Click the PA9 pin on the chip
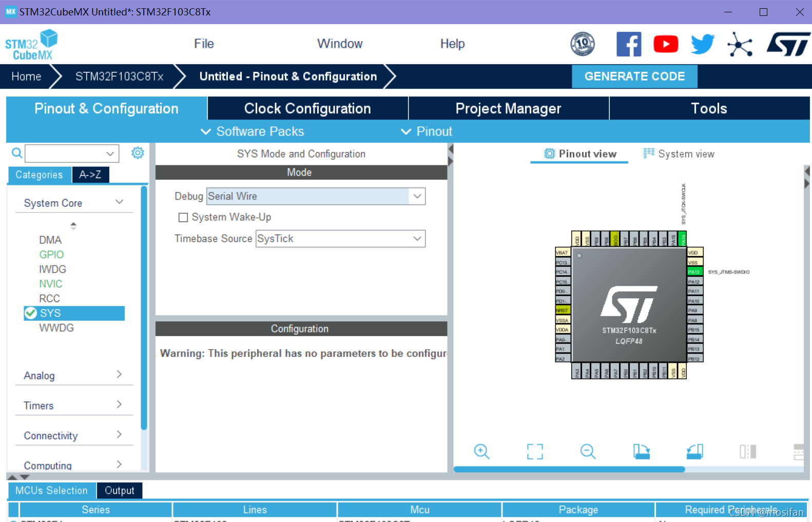 click(694, 310)
